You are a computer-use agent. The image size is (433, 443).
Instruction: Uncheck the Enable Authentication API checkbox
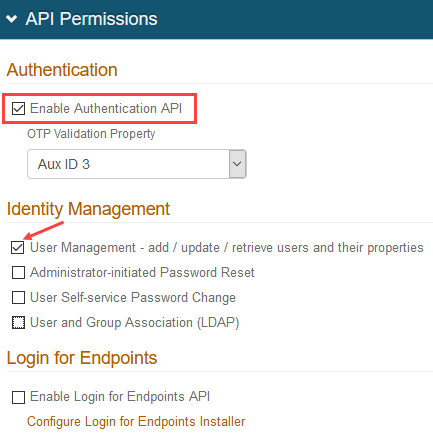pyautogui.click(x=18, y=109)
